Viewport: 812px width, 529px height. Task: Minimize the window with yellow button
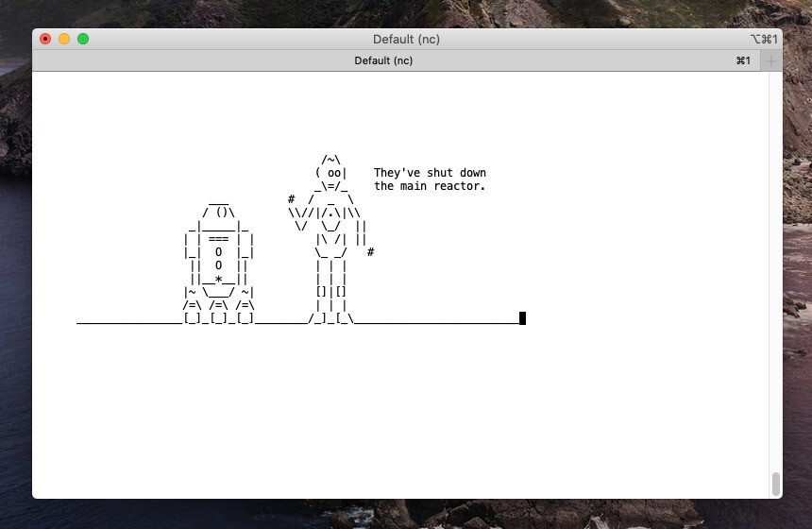tap(64, 39)
